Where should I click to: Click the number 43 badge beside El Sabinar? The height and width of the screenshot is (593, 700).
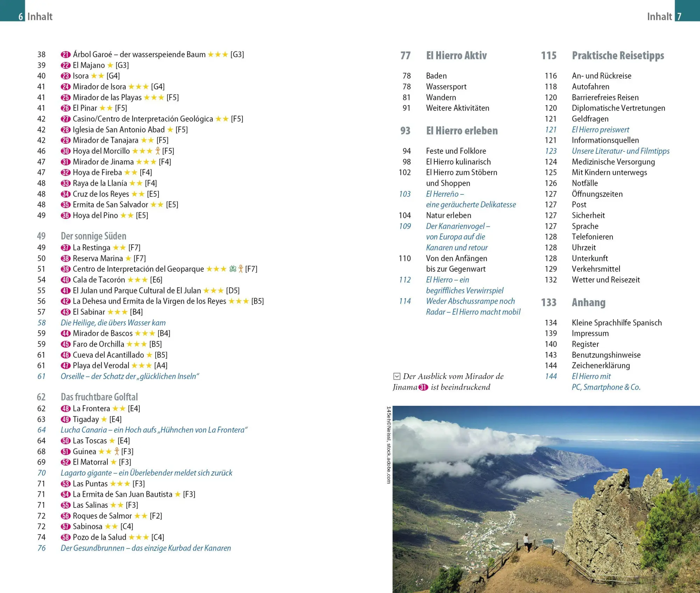(66, 312)
